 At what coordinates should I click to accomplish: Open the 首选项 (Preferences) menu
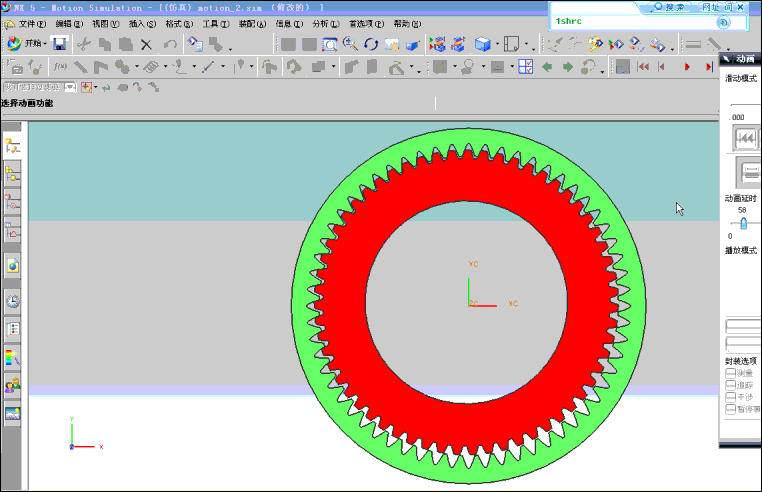click(366, 24)
